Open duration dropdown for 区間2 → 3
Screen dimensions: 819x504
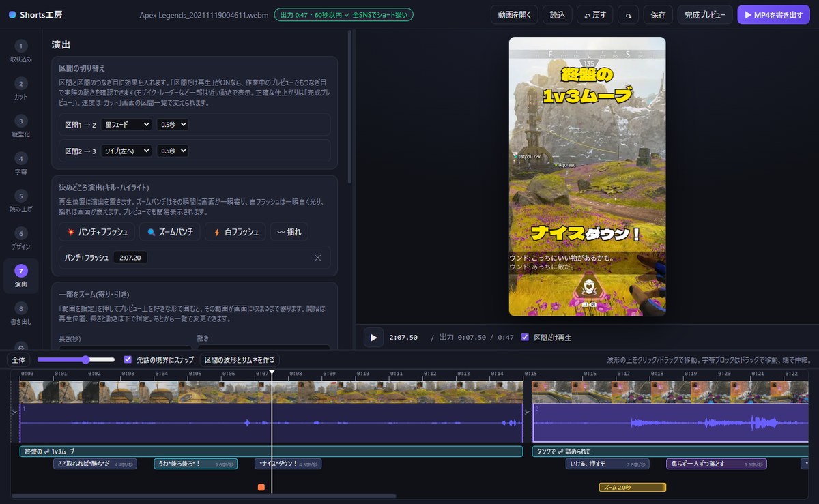coord(172,151)
